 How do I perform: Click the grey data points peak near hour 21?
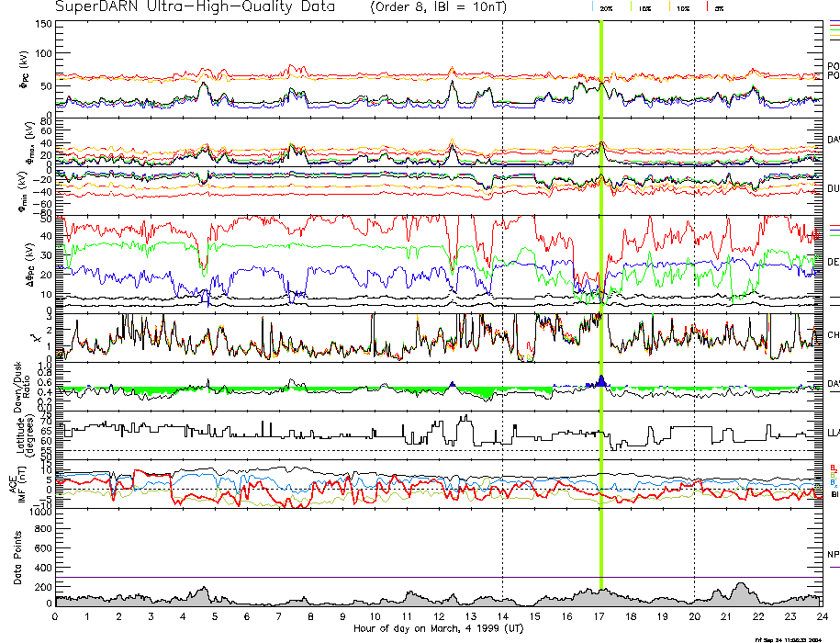742,586
